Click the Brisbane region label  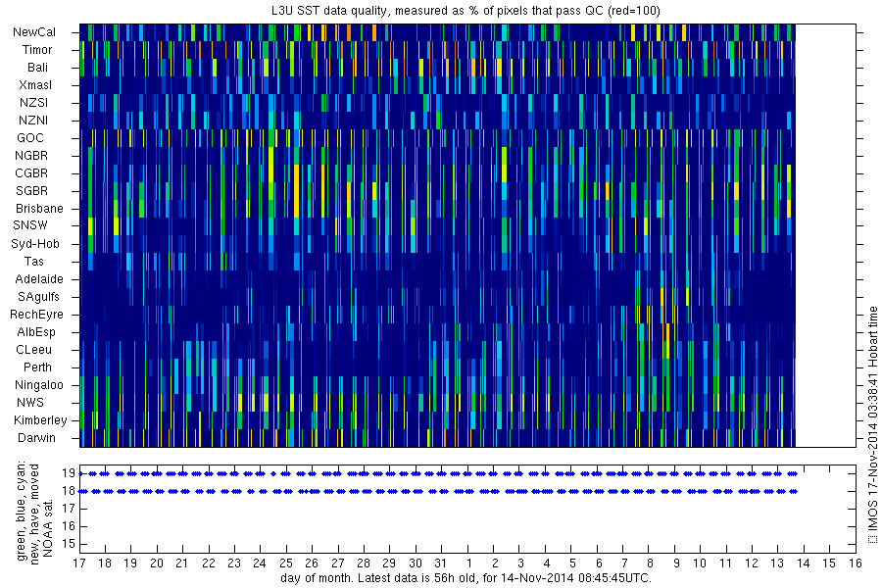pos(39,208)
